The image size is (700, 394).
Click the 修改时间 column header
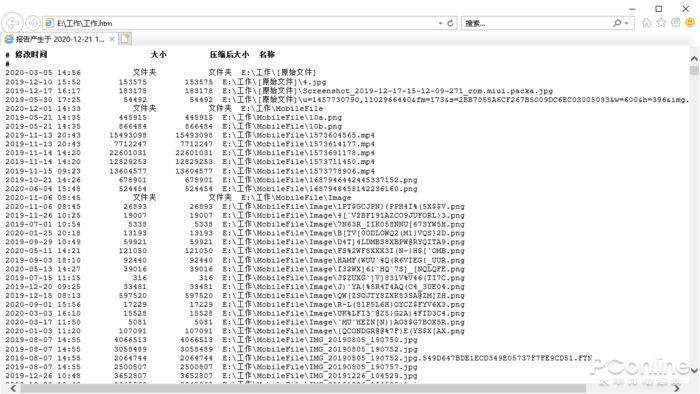[x=31, y=54]
